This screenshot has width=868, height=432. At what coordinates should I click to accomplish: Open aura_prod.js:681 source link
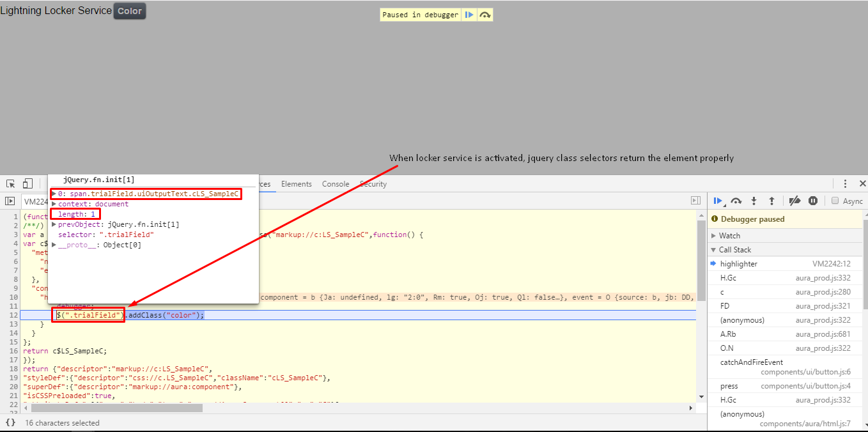[823, 334]
